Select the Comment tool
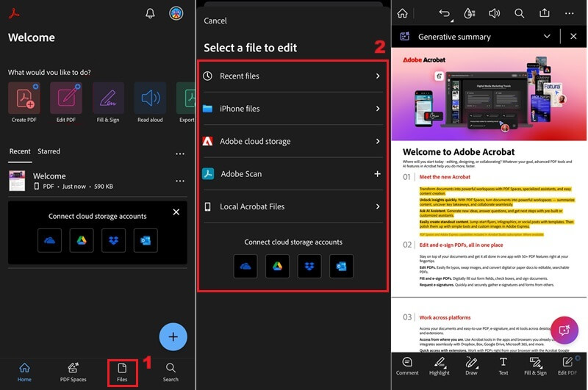The height and width of the screenshot is (390, 588). [x=407, y=366]
